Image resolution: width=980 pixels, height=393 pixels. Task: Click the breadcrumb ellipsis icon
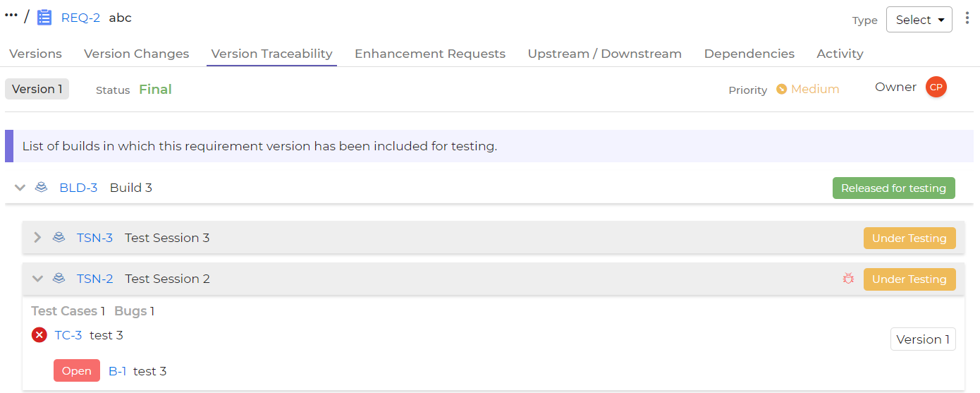(11, 16)
